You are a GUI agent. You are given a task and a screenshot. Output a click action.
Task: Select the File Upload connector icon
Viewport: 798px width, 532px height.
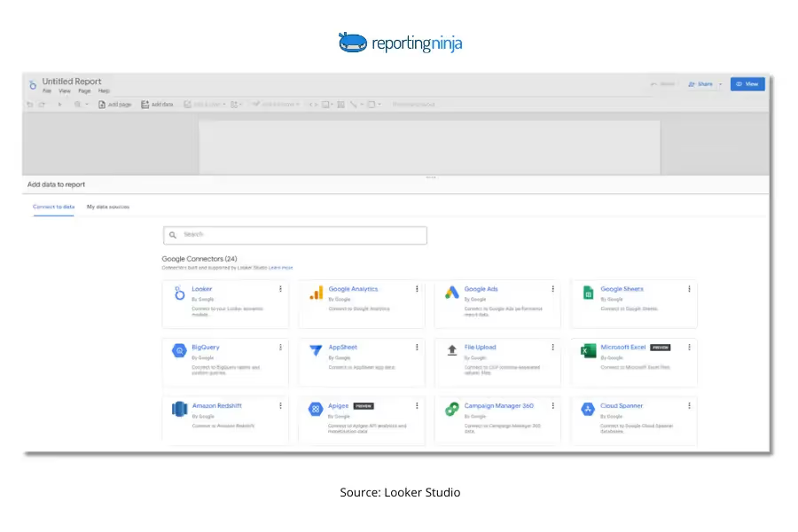452,350
